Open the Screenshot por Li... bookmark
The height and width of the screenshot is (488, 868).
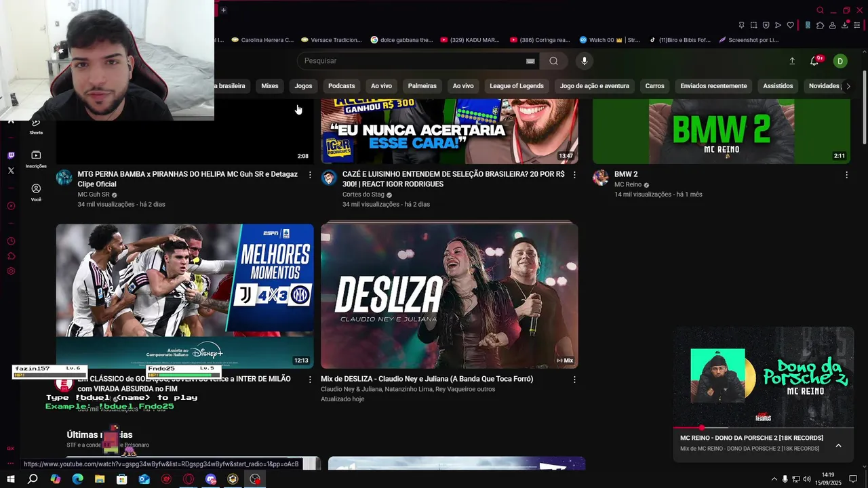749,40
